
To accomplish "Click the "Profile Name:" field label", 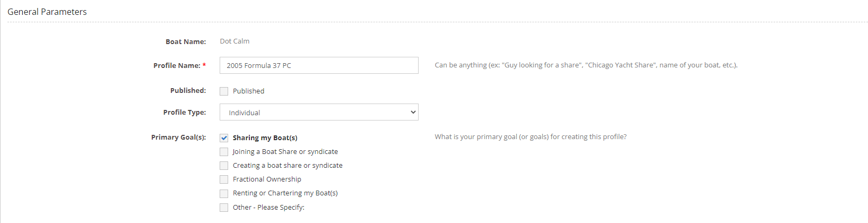I will [177, 66].
